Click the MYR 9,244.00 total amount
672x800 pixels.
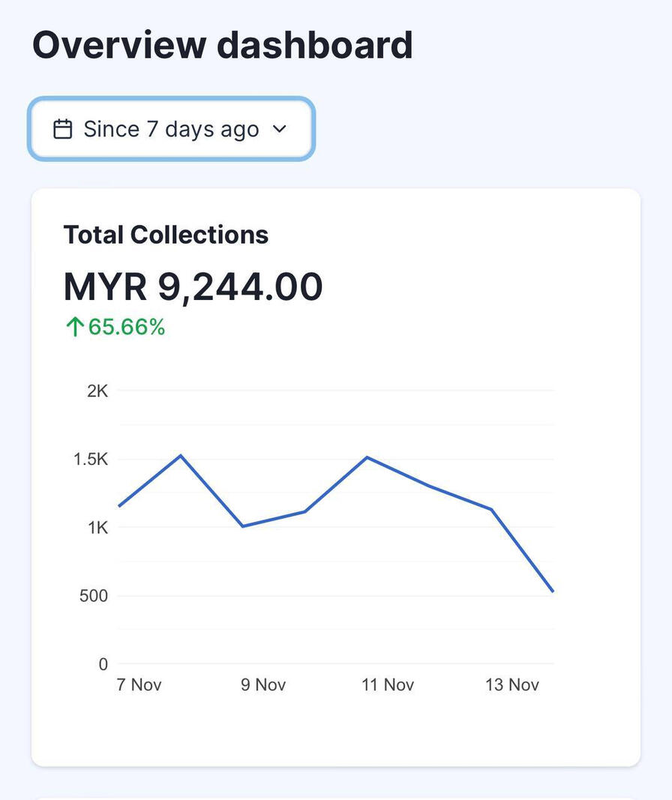tap(193, 286)
